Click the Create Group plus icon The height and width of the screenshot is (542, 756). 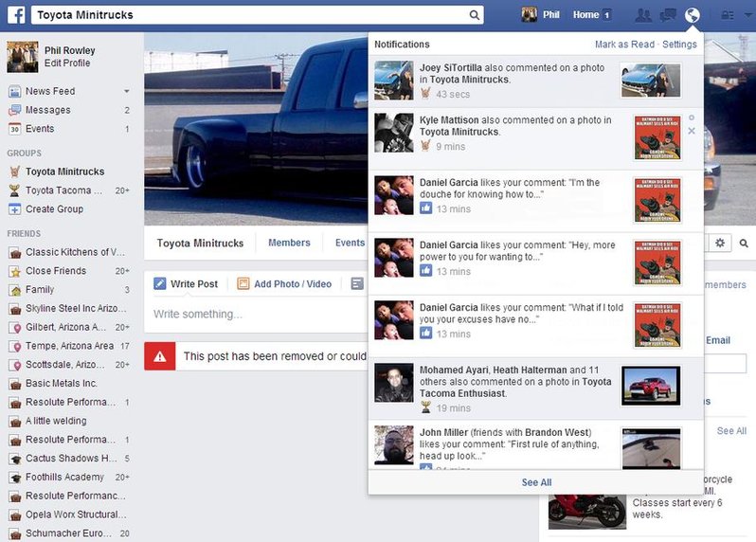[15, 209]
